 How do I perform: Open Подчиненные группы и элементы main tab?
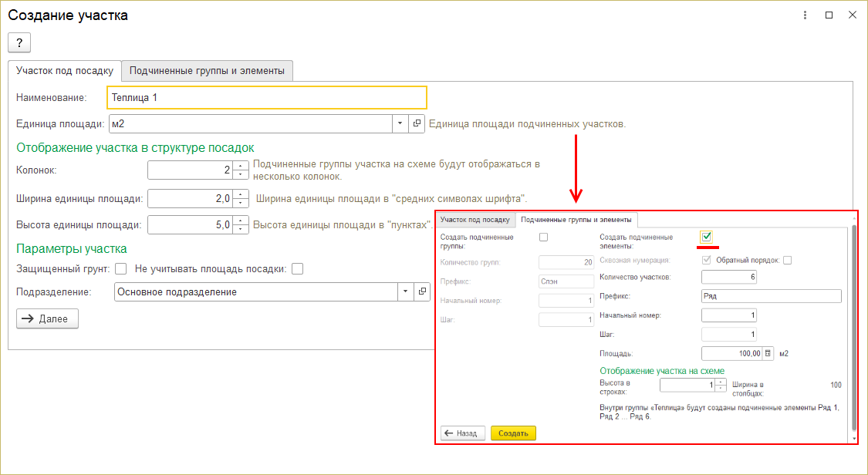(207, 71)
